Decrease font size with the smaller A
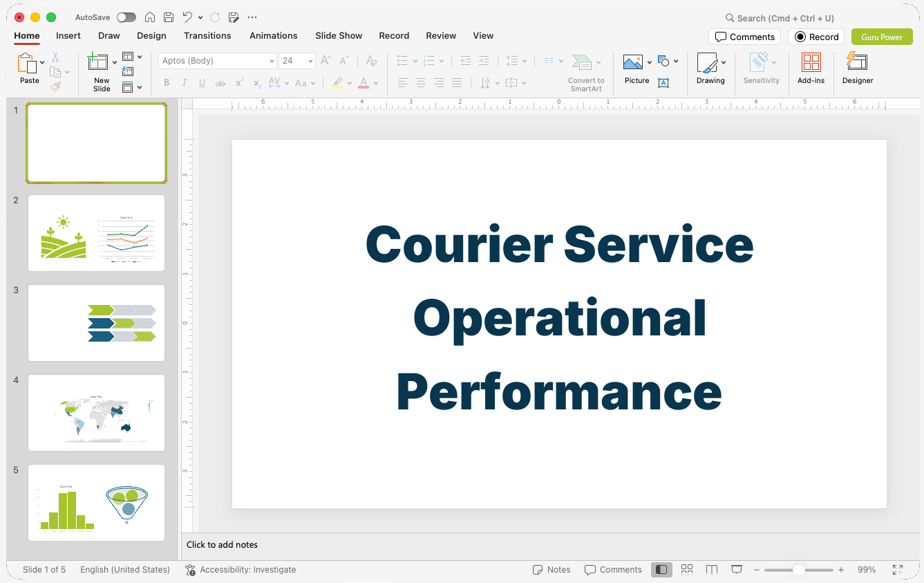Screen dimensions: 924x583 (x=344, y=61)
